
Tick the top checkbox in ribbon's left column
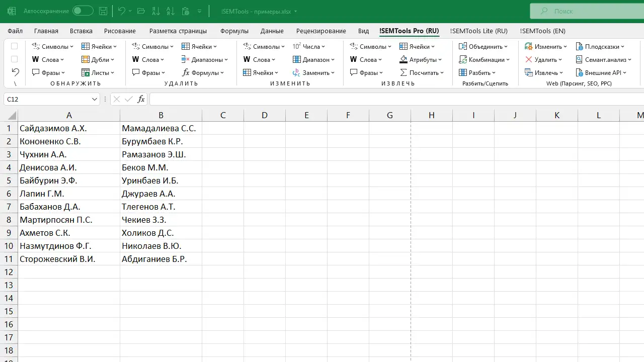coord(15,46)
